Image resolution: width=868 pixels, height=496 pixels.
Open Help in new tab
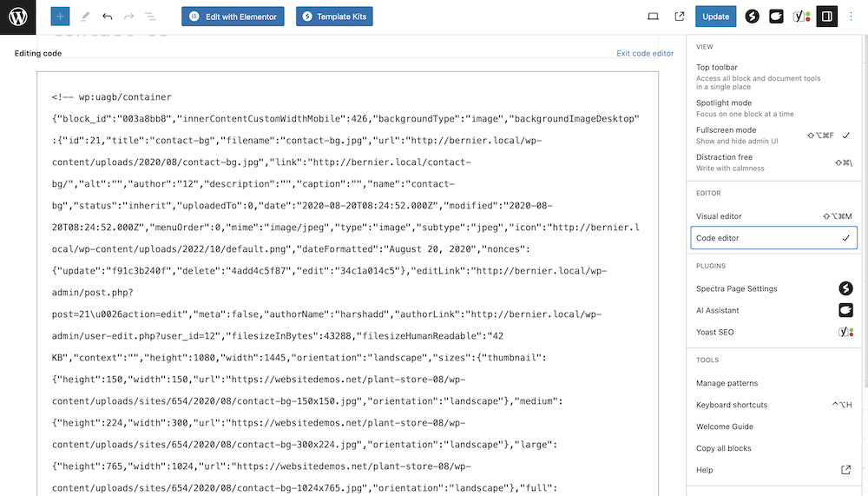774,470
